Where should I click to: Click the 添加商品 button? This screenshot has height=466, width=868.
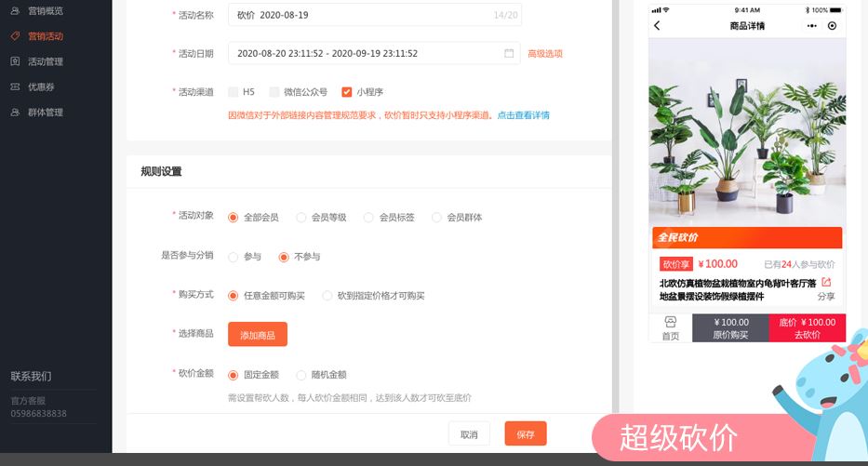coord(258,334)
